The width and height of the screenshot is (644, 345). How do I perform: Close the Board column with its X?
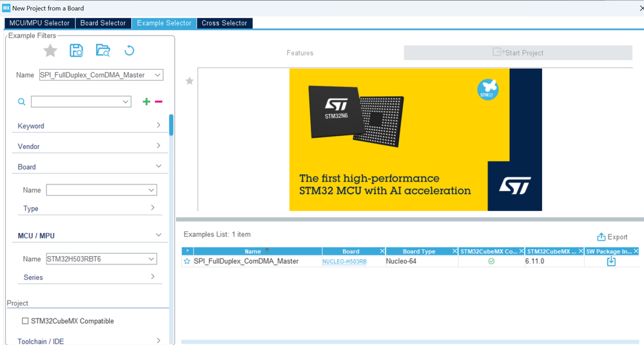[382, 251]
